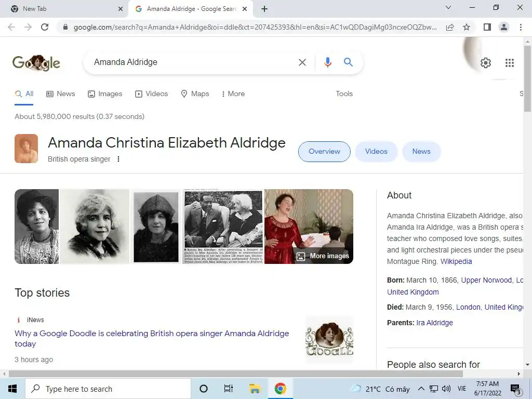Screen dimensions: 532x399
Task: Expand the More search options menu
Action: pos(233,94)
